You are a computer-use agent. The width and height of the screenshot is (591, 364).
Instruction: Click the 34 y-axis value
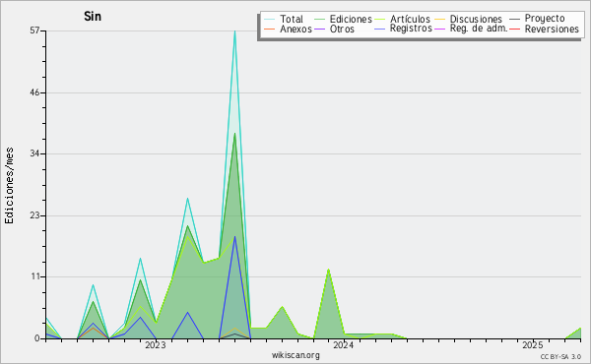point(34,153)
